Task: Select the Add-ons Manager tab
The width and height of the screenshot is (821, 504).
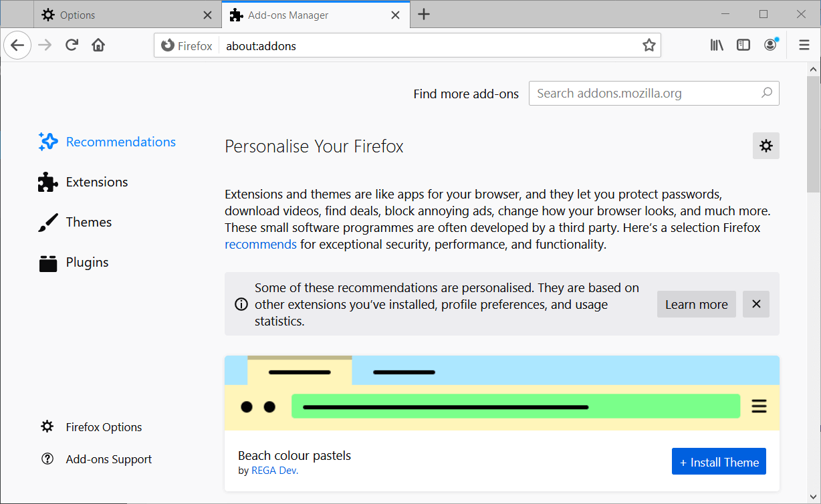Action: point(315,15)
